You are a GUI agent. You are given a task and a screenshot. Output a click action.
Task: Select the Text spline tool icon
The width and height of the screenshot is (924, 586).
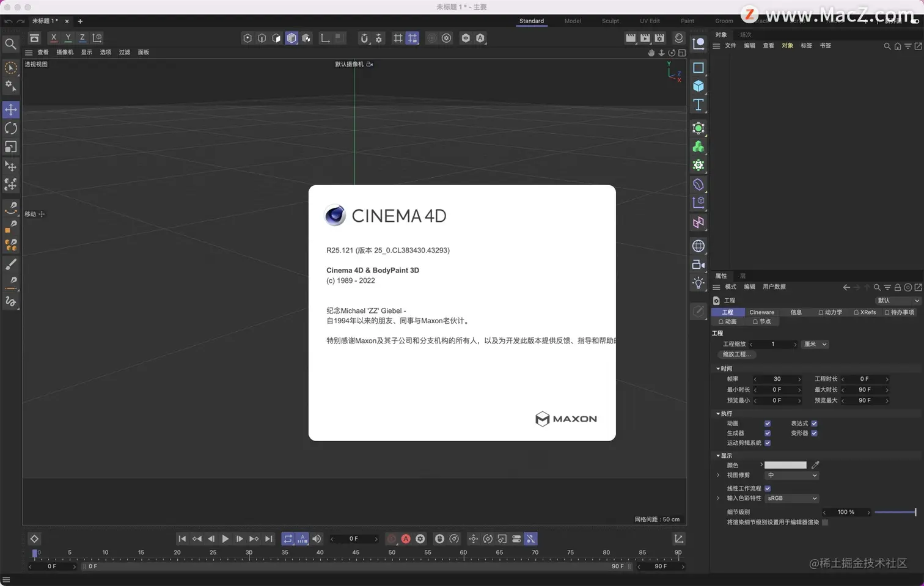click(698, 105)
